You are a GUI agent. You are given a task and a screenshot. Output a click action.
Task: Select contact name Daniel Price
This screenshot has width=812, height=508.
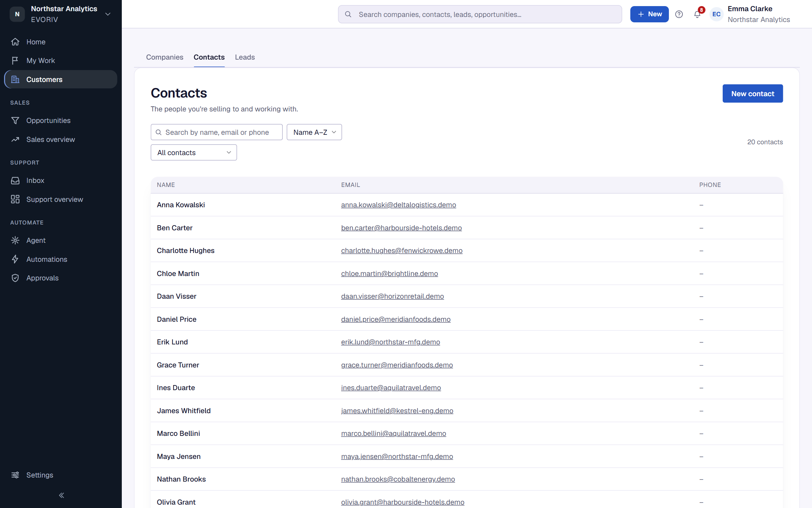pos(177,319)
